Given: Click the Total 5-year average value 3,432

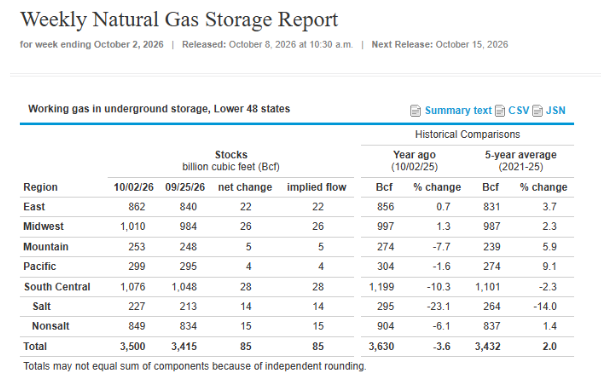Looking at the screenshot, I should [488, 346].
